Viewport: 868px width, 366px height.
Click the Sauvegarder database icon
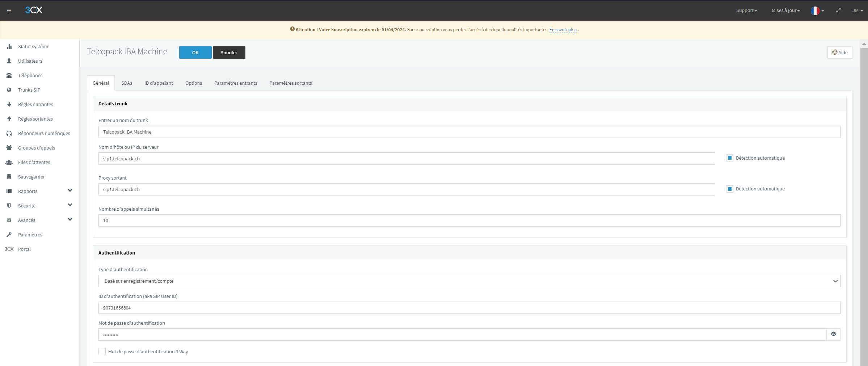coord(9,177)
